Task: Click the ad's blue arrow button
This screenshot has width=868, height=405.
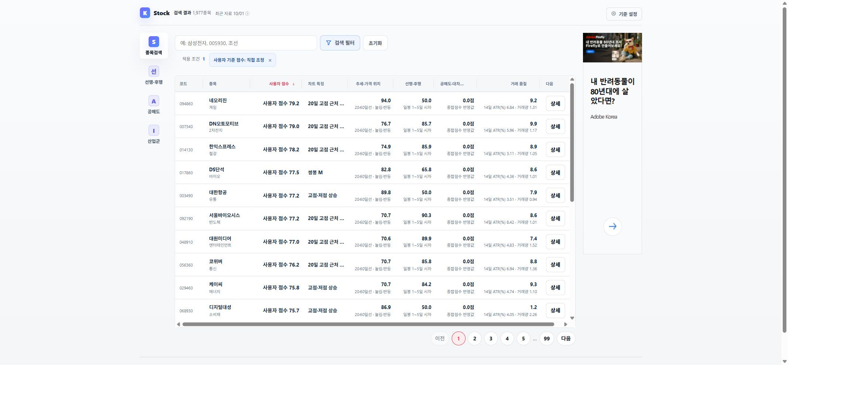Action: [x=613, y=226]
